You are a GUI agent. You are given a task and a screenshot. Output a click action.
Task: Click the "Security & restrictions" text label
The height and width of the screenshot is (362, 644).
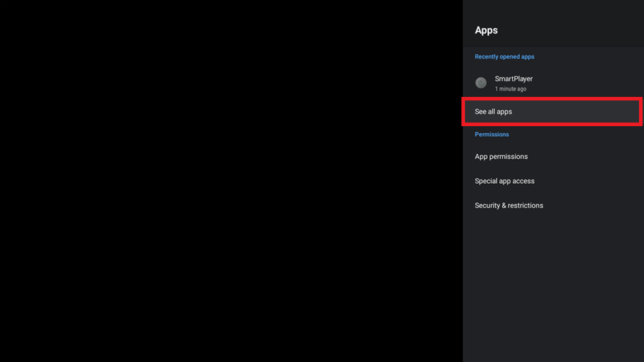(x=508, y=205)
